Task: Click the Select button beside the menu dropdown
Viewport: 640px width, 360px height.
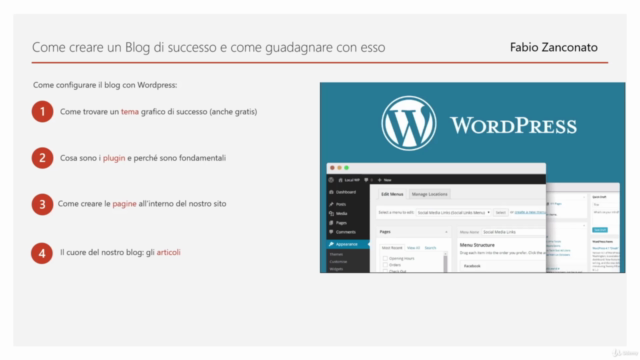Action: click(500, 213)
